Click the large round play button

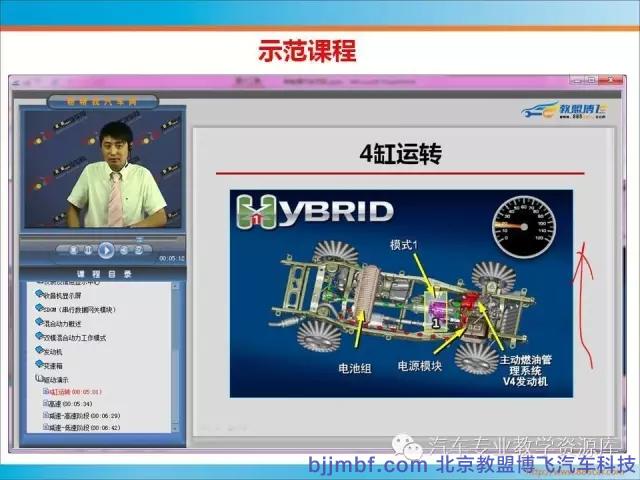[105, 250]
